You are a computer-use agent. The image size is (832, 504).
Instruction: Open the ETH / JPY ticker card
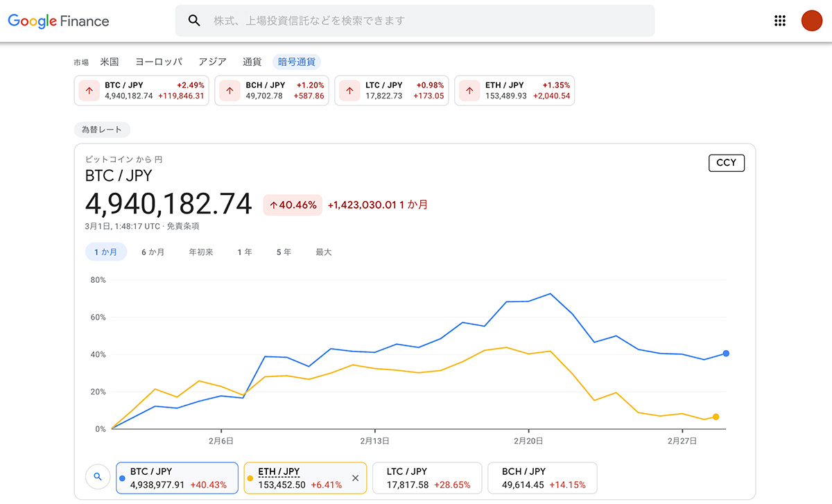(514, 90)
